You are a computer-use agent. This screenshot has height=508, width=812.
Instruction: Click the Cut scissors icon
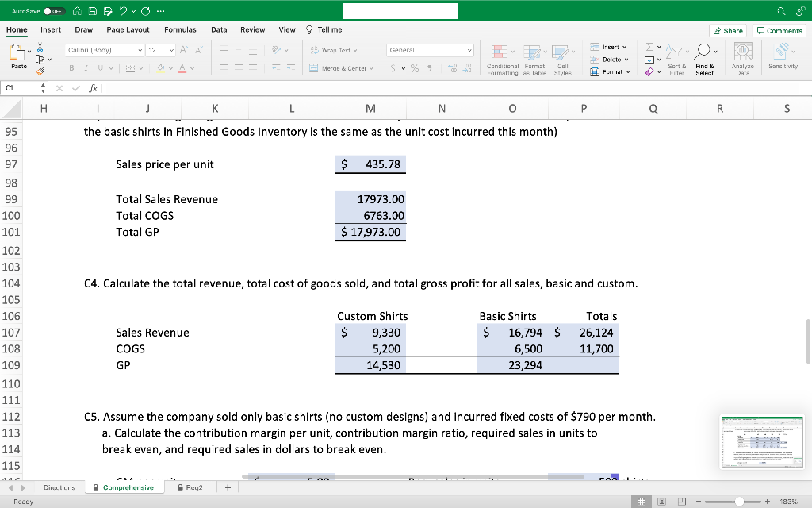[40, 48]
